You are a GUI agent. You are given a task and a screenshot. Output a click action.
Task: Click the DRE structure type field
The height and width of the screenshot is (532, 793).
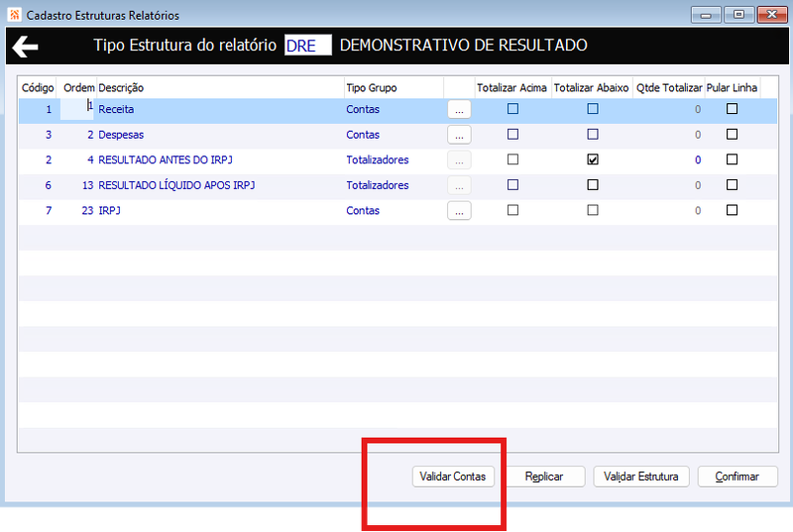click(x=308, y=45)
